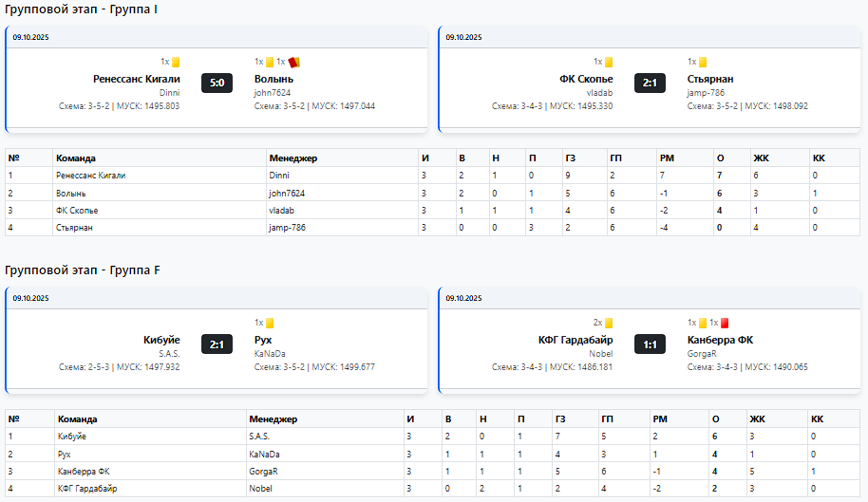Click Волынь's yellow card icon in match card
868x502 pixels.
[270, 63]
